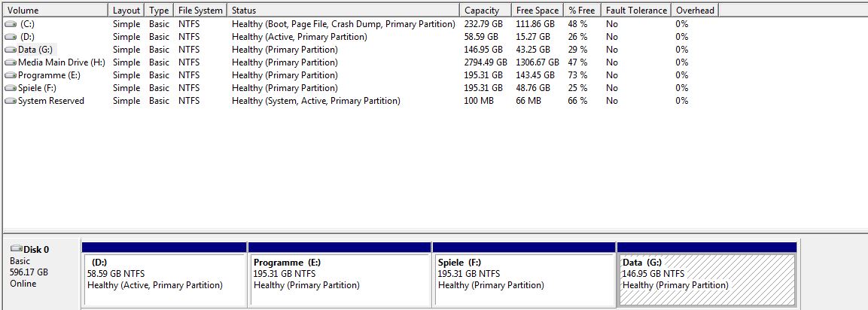Click the 48 % free value
868x310 pixels.
(x=577, y=24)
